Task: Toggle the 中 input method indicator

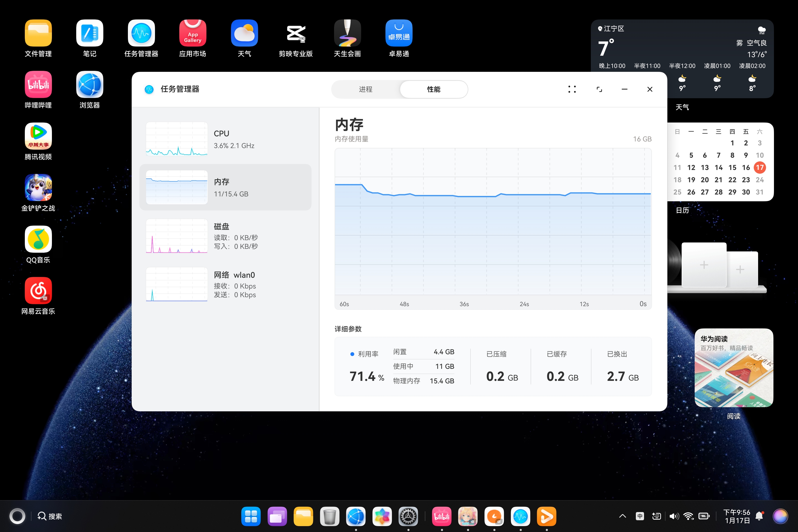Action: (x=640, y=516)
